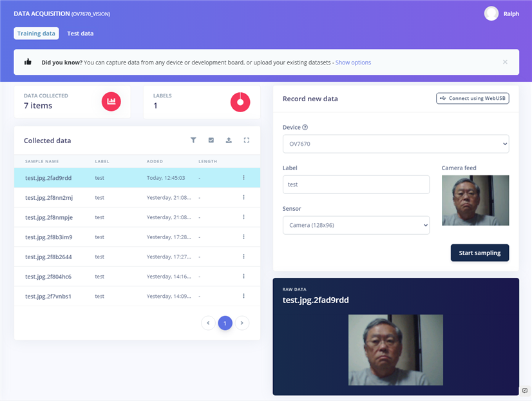
Task: Click the Camera feed preview image
Action: (x=475, y=200)
